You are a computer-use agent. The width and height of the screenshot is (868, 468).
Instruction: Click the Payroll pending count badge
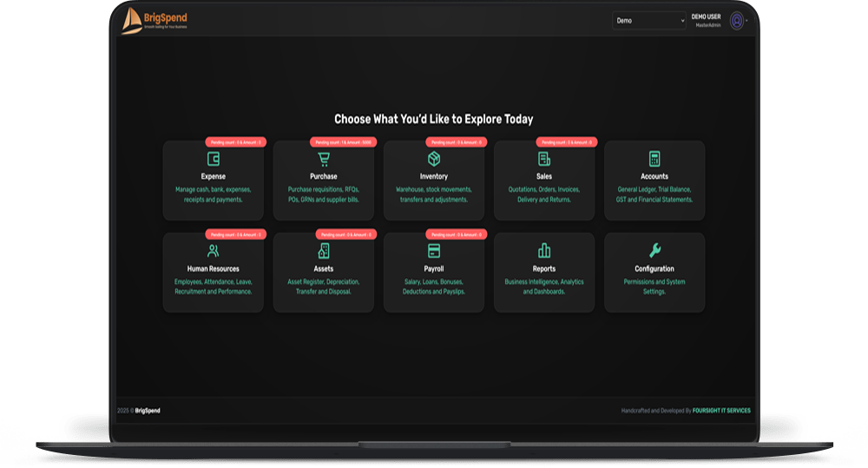point(457,234)
